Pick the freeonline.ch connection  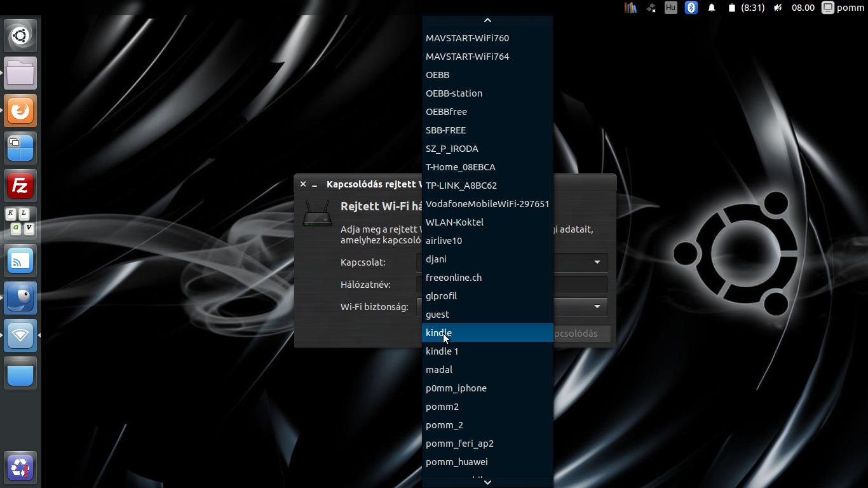click(x=488, y=278)
